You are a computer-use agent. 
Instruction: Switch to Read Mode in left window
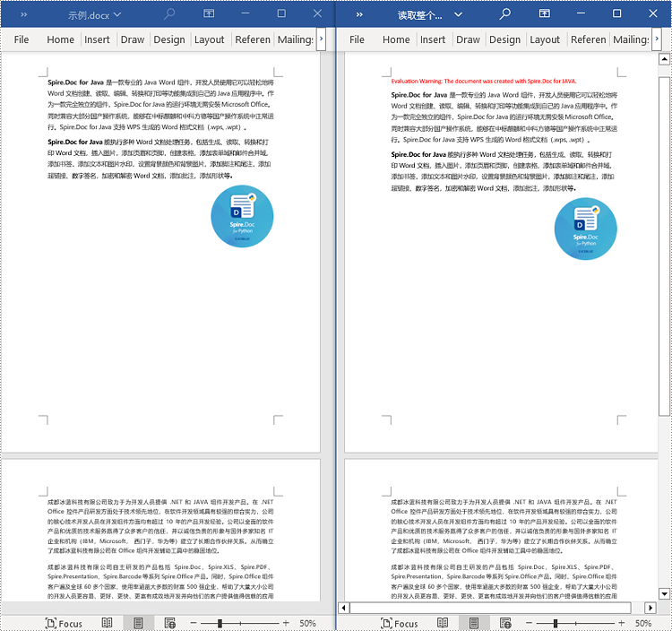(107, 623)
